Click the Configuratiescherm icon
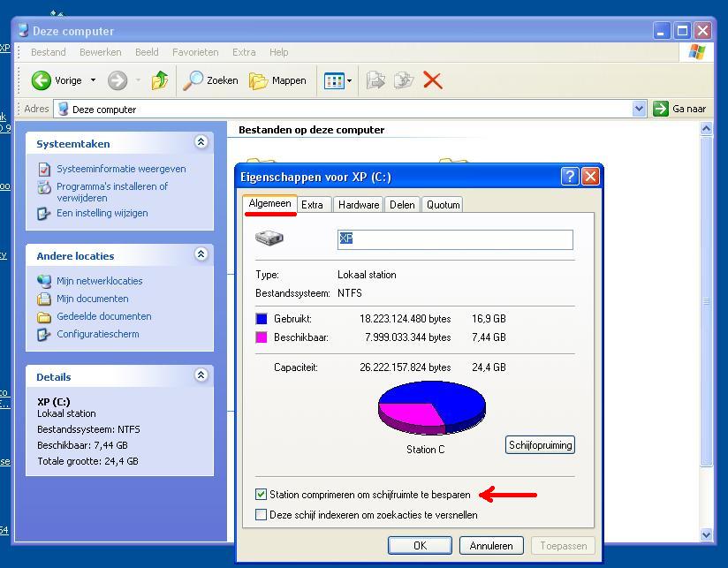This screenshot has height=568, width=728. [x=43, y=335]
